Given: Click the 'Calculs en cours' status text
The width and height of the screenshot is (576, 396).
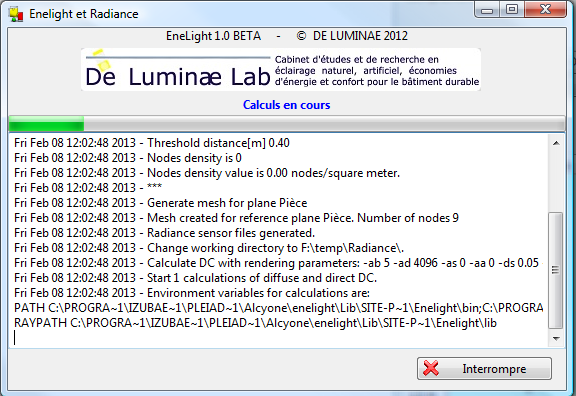Looking at the screenshot, I should coord(287,105).
